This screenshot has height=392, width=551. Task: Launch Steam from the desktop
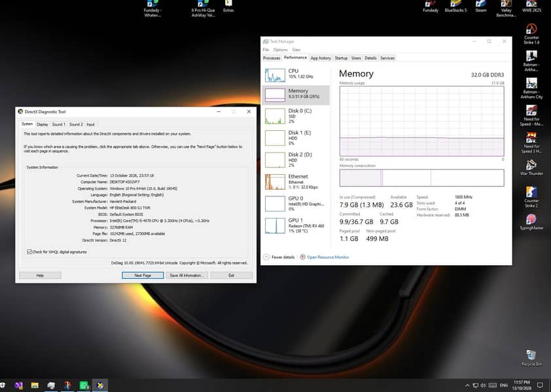coord(481,6)
